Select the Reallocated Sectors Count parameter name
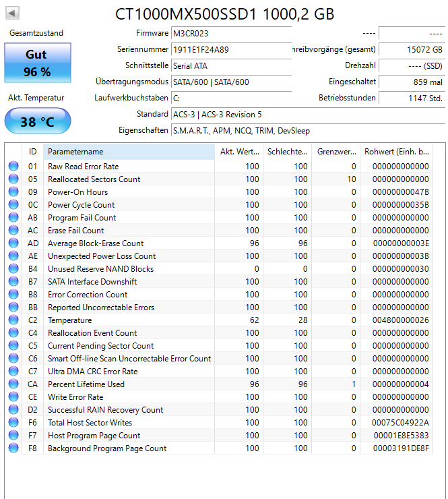 point(94,179)
